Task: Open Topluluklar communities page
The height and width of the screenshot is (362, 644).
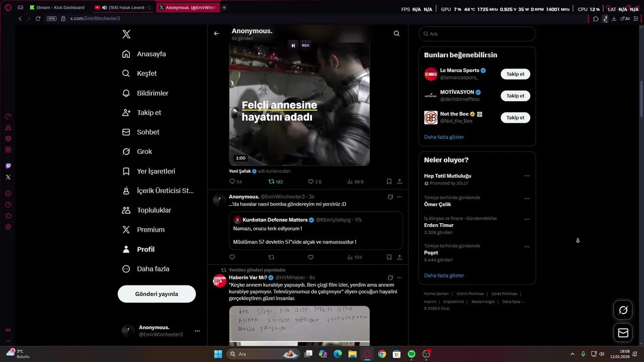Action: pos(146,210)
